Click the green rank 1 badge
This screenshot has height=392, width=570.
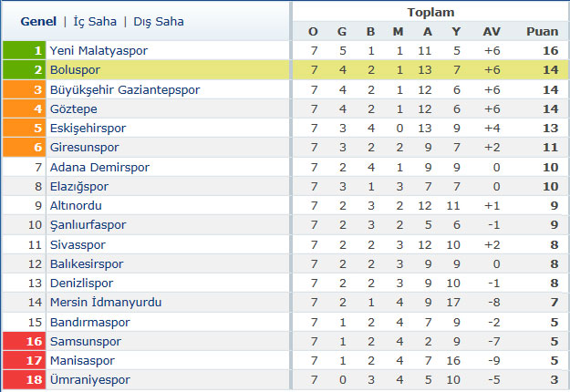(24, 50)
